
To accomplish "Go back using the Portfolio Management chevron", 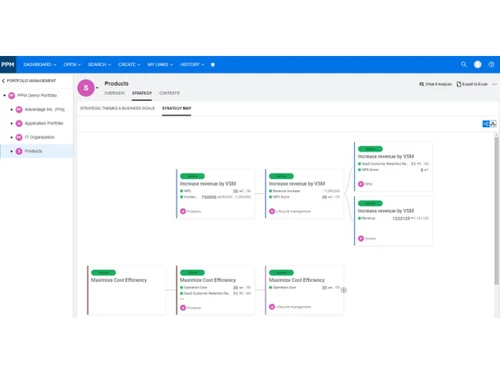I will tap(3, 81).
